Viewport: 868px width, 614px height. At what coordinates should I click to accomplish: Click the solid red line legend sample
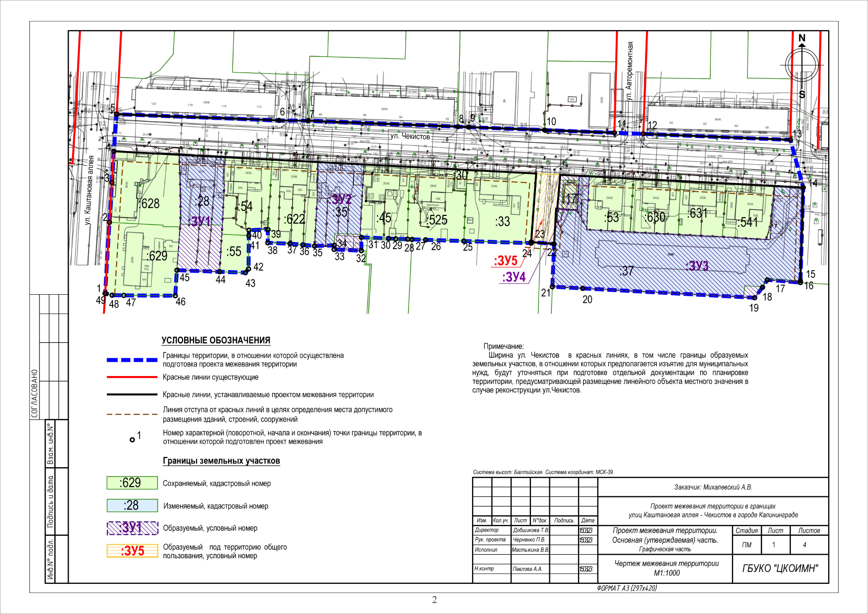(x=132, y=377)
